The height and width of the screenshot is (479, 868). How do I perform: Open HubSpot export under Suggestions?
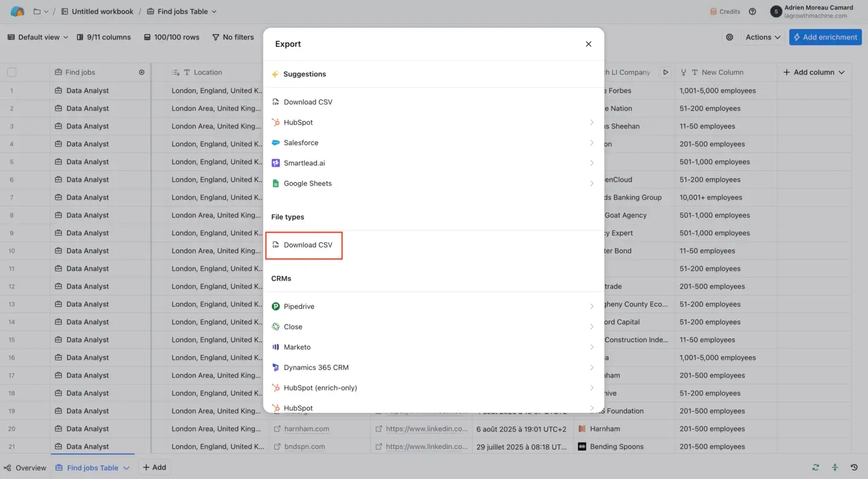coord(433,122)
